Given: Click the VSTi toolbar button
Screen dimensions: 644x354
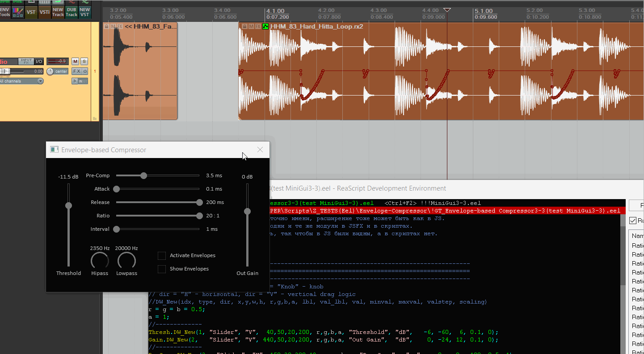Looking at the screenshot, I should click(x=44, y=12).
